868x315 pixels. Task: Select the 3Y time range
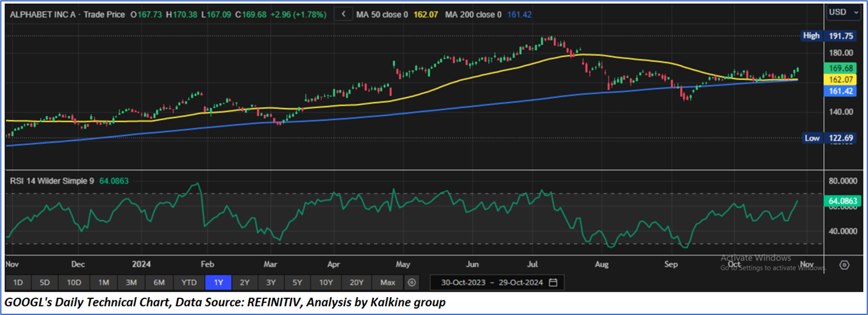[x=271, y=282]
